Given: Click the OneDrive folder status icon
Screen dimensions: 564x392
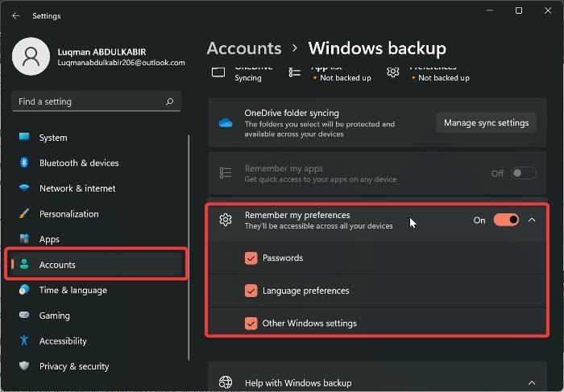Looking at the screenshot, I should coord(218,72).
